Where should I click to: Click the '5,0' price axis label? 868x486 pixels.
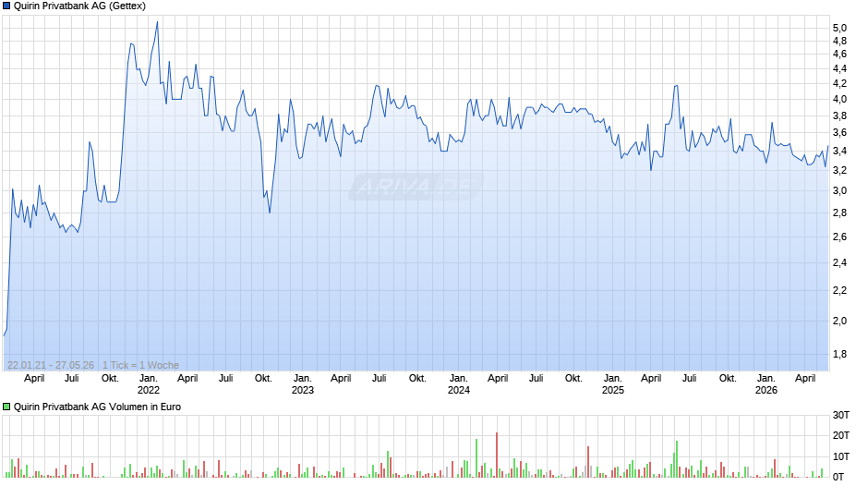(839, 29)
